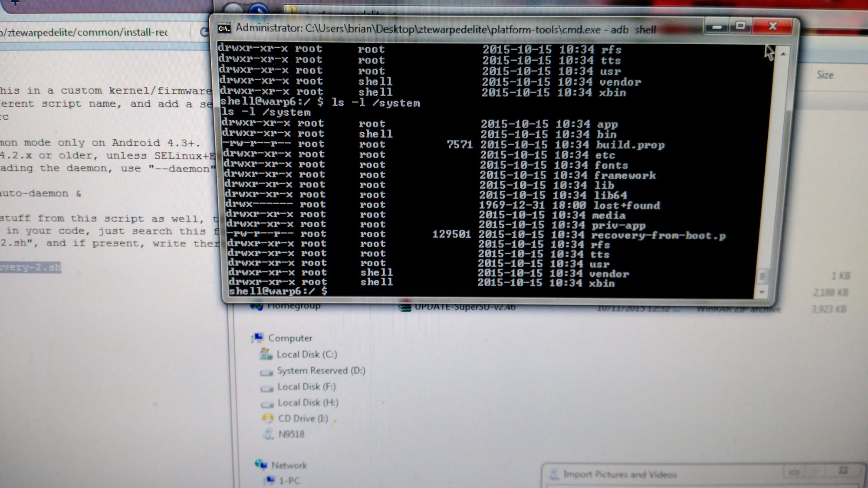Click the scroll-down arrow in the command prompt

click(762, 292)
